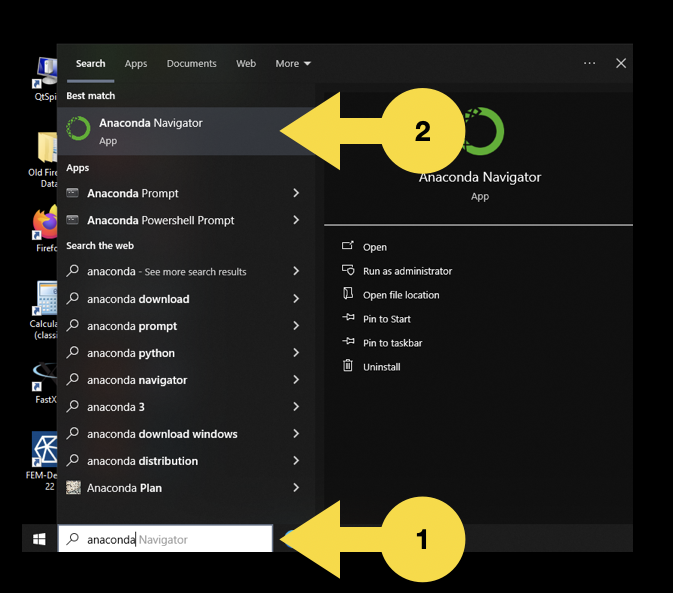673x593 pixels.
Task: Close the search panel with X
Action: click(621, 64)
